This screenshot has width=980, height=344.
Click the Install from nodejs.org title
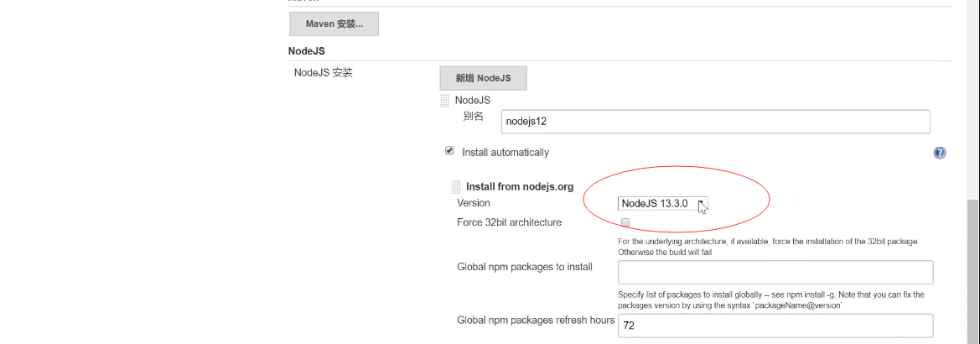click(520, 186)
